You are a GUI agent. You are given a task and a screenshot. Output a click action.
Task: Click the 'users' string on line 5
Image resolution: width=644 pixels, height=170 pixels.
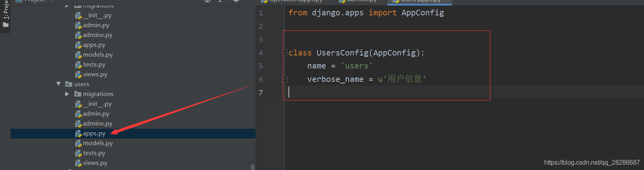tap(357, 66)
